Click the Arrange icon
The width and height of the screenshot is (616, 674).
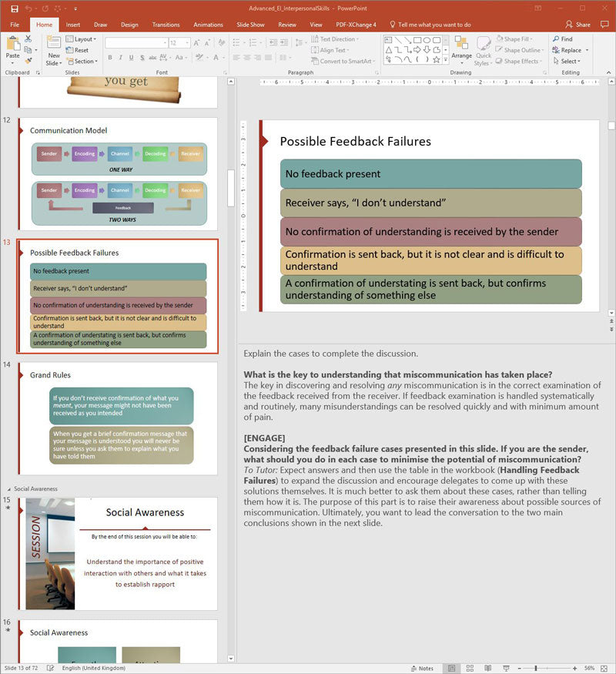(x=461, y=44)
